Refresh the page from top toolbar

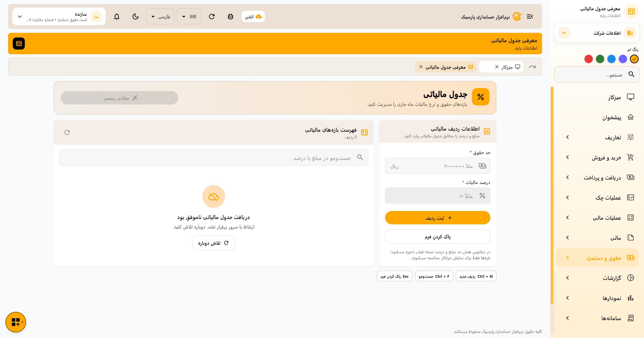click(x=212, y=17)
